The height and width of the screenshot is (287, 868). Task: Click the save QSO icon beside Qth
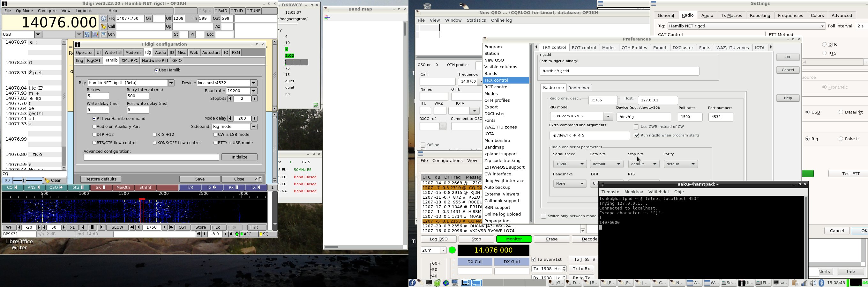pyautogui.click(x=103, y=34)
